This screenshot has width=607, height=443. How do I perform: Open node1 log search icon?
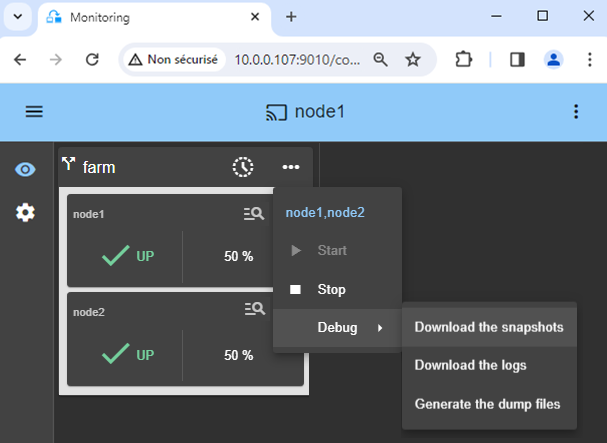pyautogui.click(x=254, y=213)
